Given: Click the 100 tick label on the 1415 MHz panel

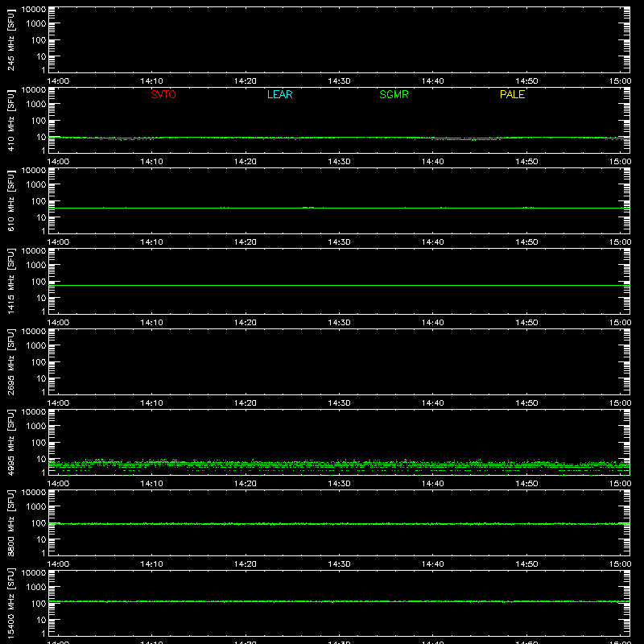Looking at the screenshot, I should 39,281.
